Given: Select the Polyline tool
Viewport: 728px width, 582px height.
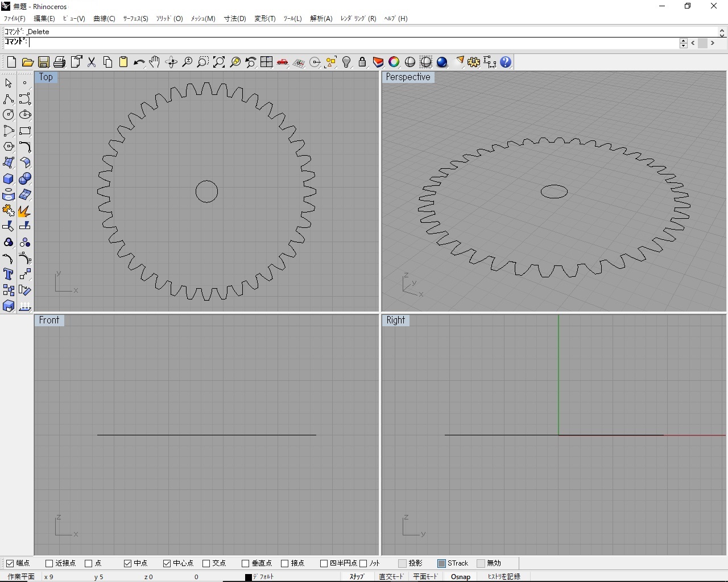Looking at the screenshot, I should coord(9,99).
